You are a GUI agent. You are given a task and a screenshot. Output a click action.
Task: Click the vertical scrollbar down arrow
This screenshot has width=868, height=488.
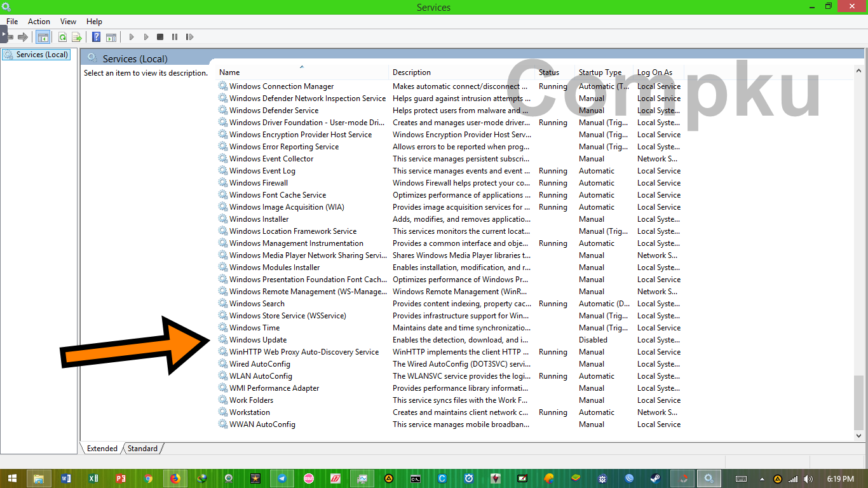coord(859,437)
